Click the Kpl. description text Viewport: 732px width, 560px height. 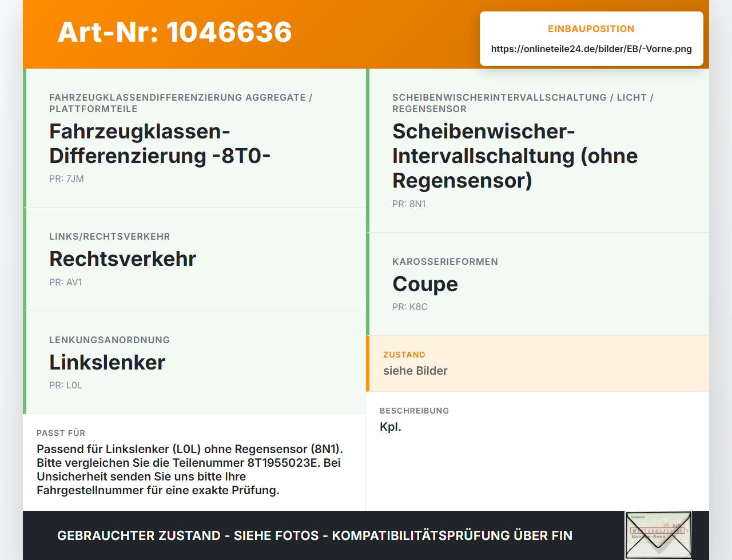coord(391,427)
